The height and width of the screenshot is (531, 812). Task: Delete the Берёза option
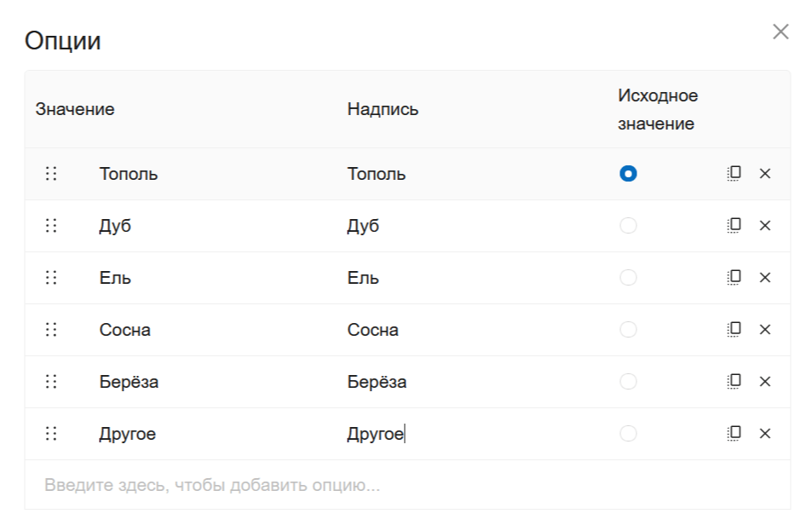pyautogui.click(x=764, y=382)
